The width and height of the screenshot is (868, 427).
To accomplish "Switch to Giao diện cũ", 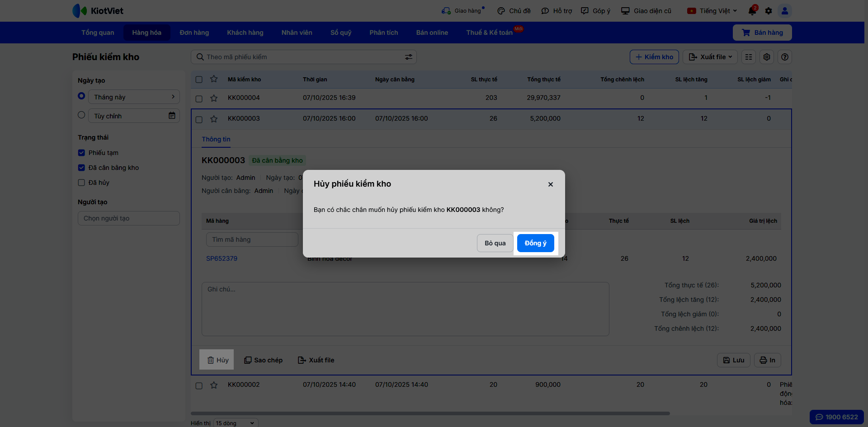I will click(646, 11).
